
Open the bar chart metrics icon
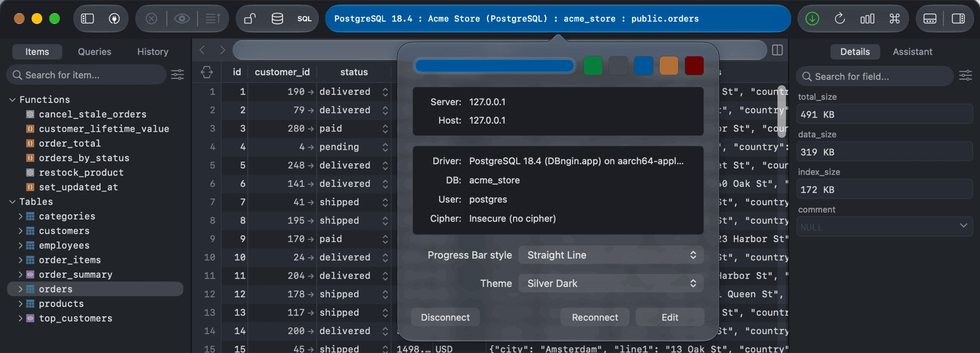pyautogui.click(x=867, y=18)
